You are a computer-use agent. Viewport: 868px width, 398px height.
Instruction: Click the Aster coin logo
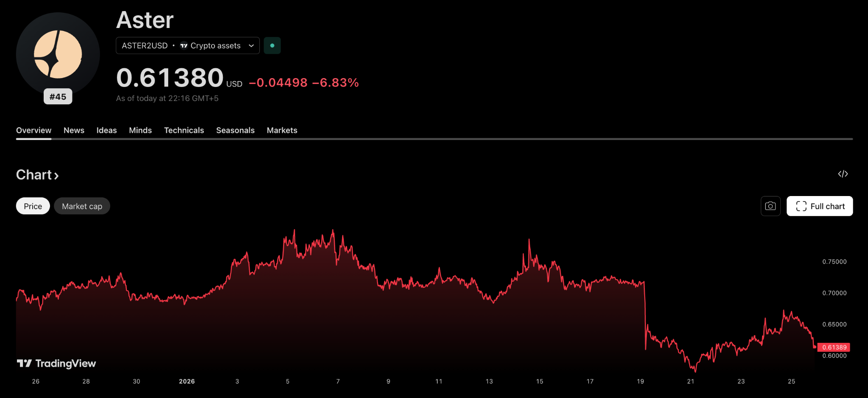(58, 54)
